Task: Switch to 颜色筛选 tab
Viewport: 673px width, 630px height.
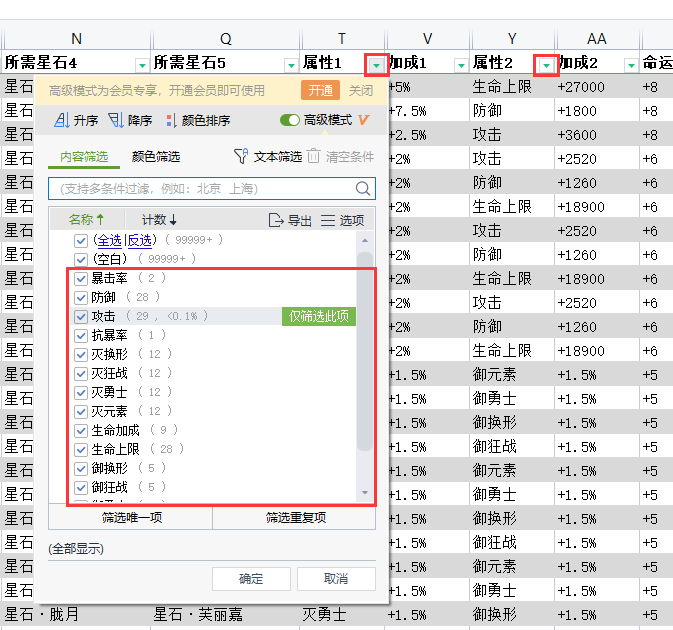Action: point(156,157)
